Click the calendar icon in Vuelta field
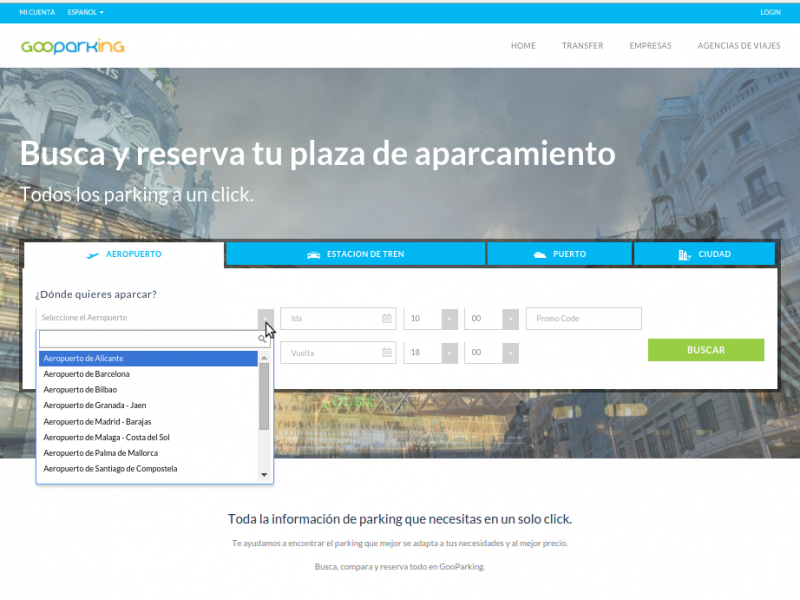The image size is (800, 600). tap(387, 353)
